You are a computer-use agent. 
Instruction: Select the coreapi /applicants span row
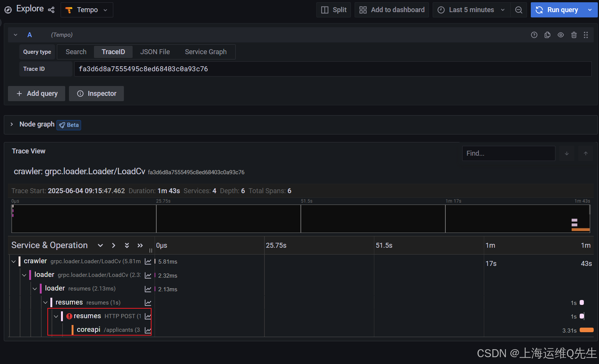click(x=108, y=330)
